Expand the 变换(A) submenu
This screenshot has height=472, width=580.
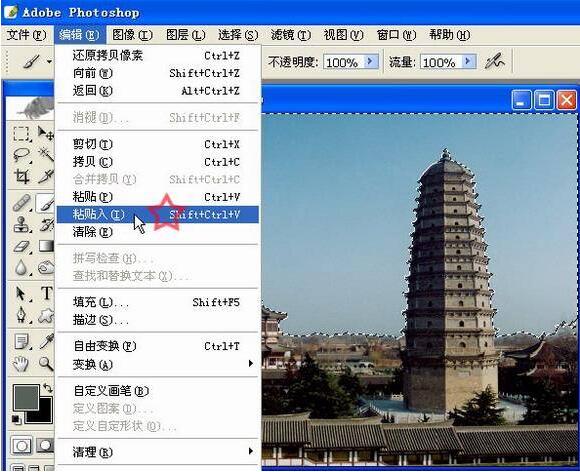tap(251, 364)
